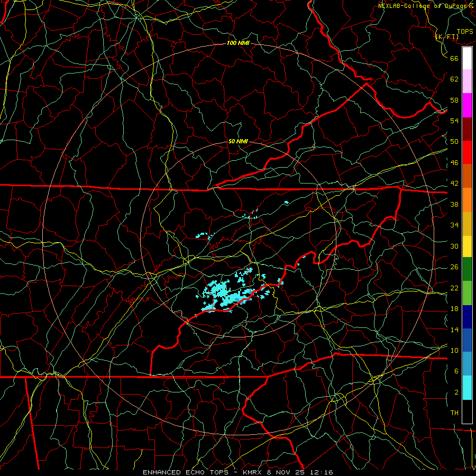Click the "10" legend value
The width and height of the screenshot is (476, 476).
(x=454, y=351)
